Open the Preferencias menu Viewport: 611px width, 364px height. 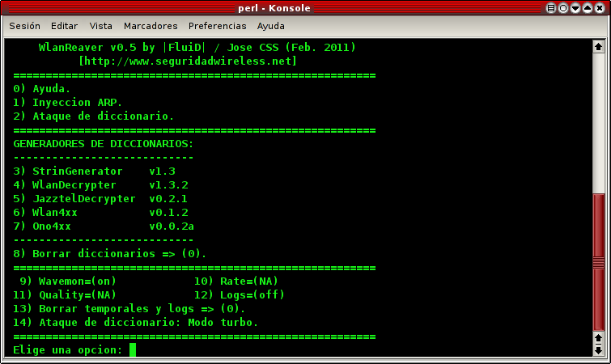click(x=217, y=26)
